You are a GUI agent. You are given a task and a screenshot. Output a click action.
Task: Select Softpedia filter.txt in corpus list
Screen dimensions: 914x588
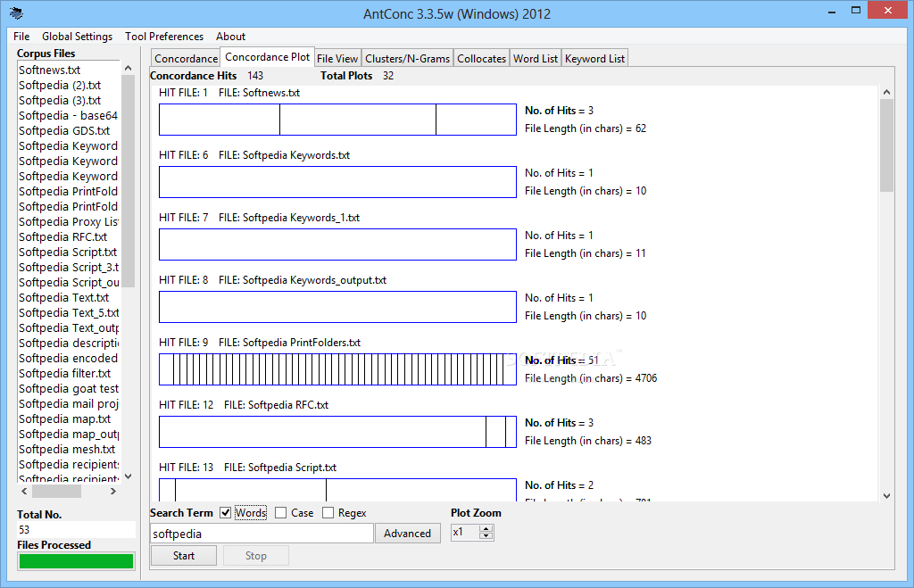click(64, 373)
